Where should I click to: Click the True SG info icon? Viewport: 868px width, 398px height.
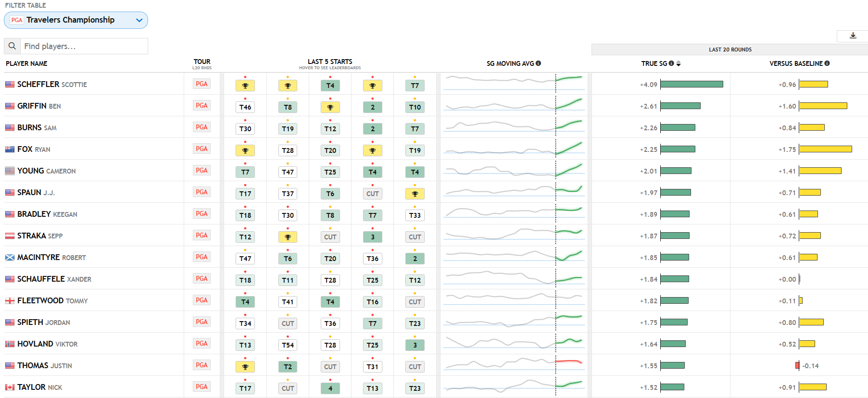pyautogui.click(x=671, y=63)
